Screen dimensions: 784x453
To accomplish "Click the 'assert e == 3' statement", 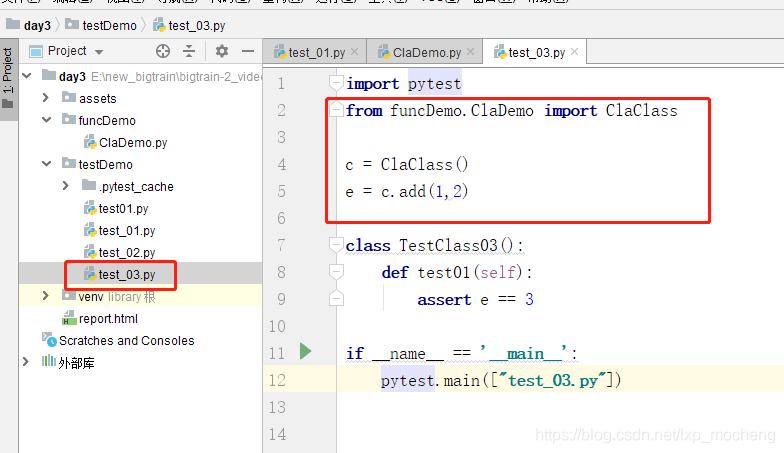I will tap(476, 300).
